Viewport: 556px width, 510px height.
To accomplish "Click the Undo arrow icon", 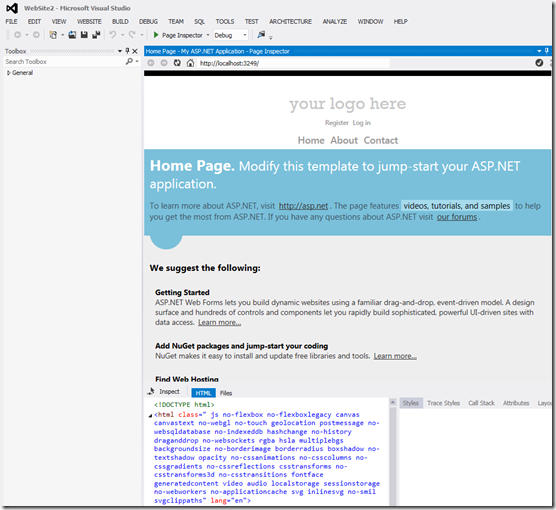I will click(113, 35).
